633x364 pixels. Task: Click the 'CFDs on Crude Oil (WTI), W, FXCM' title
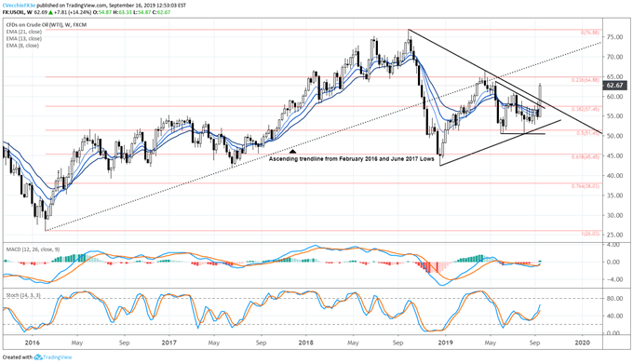coord(47,25)
